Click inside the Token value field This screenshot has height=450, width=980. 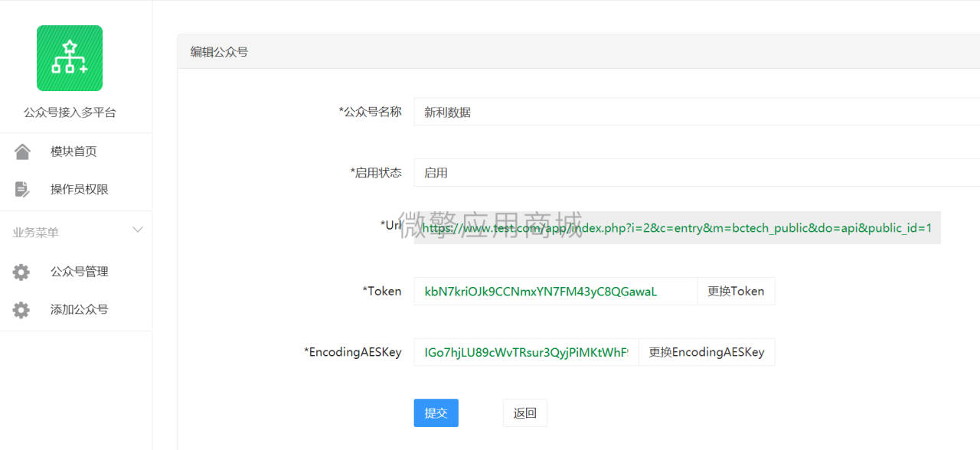coord(556,291)
